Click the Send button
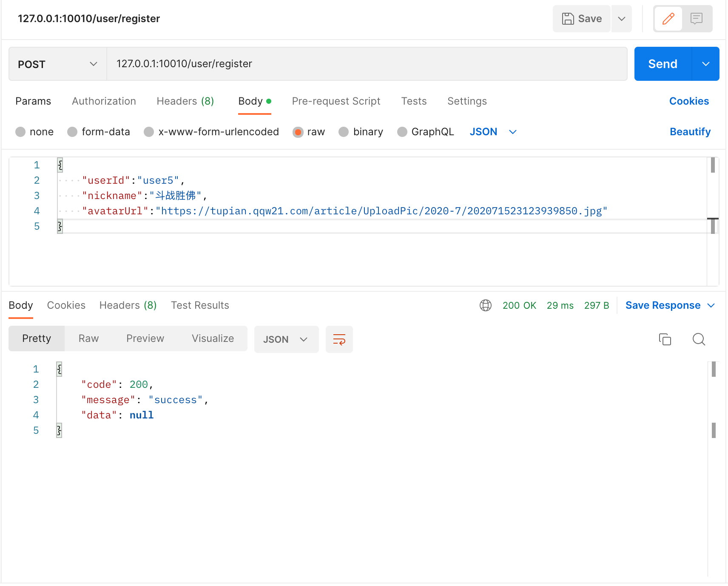This screenshot has width=728, height=586. click(662, 64)
